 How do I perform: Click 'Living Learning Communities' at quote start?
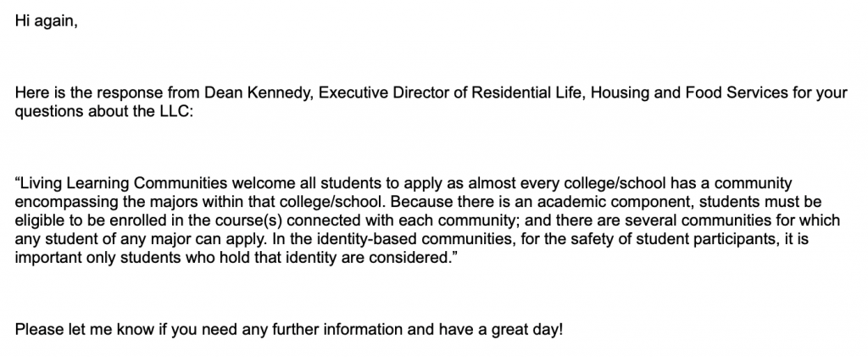125,183
